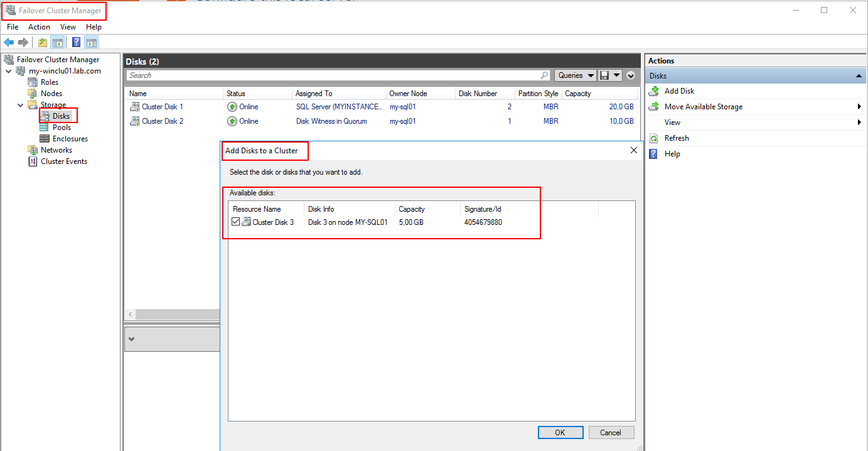Click Resource Name column header in dialog

point(267,209)
